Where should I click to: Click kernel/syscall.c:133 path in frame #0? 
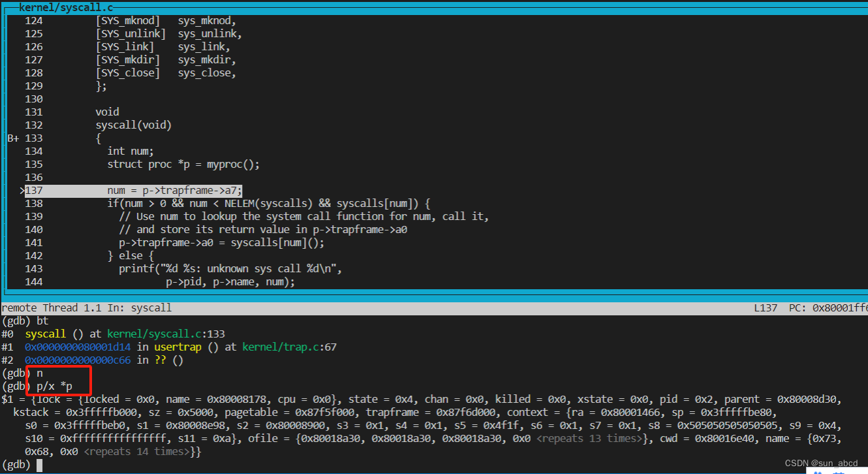pos(166,334)
